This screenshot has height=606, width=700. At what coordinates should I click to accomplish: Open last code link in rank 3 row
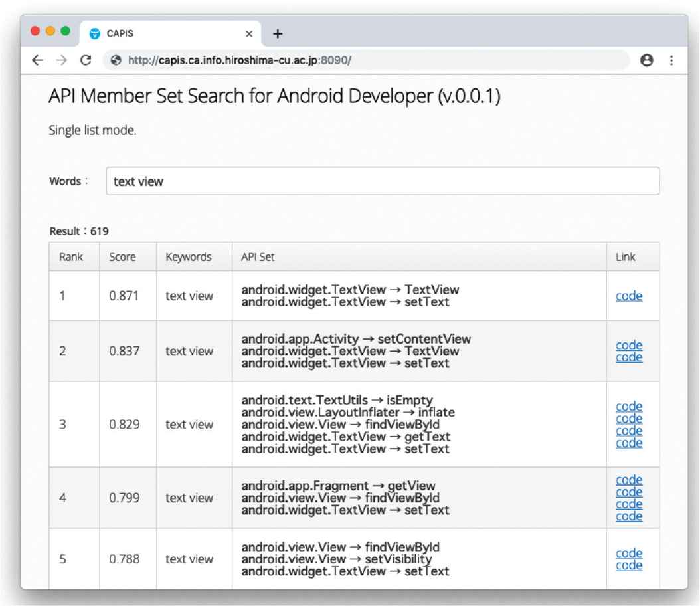[x=629, y=443]
